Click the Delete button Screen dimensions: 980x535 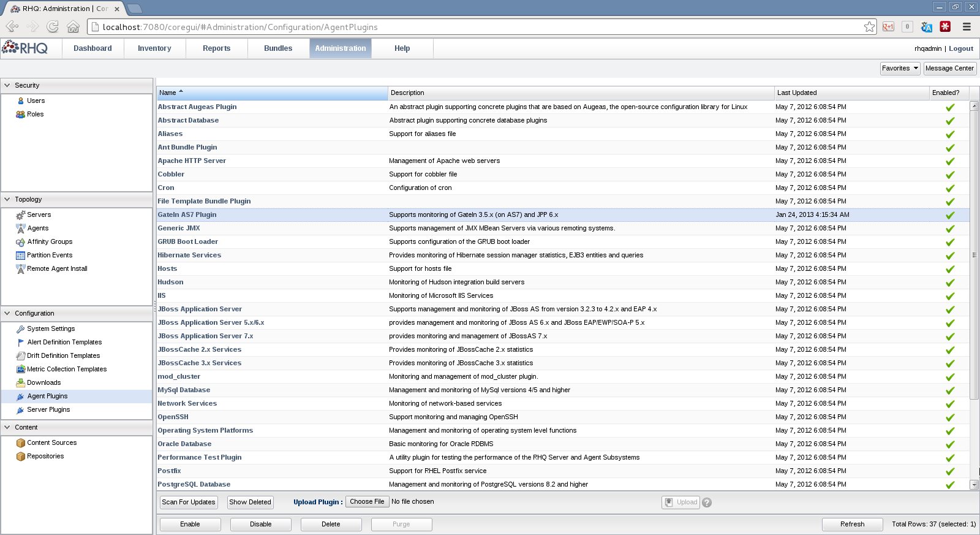[331, 524]
